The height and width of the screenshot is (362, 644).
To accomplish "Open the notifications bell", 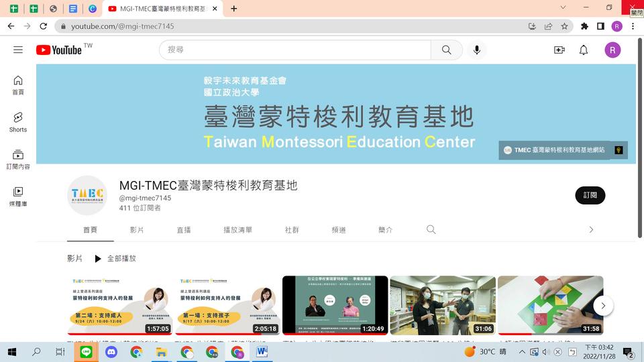I will coord(583,50).
